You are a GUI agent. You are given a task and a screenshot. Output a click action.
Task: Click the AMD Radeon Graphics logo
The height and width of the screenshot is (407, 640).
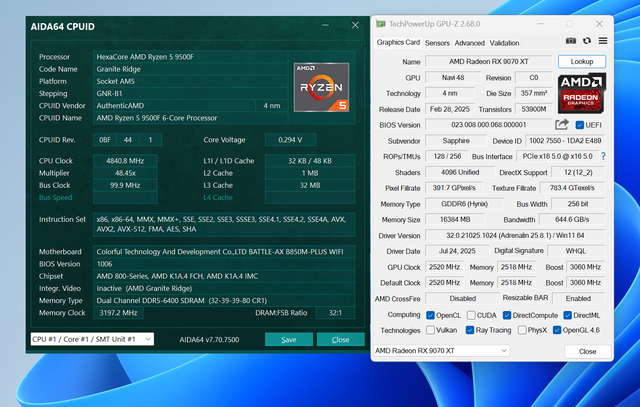click(x=582, y=93)
